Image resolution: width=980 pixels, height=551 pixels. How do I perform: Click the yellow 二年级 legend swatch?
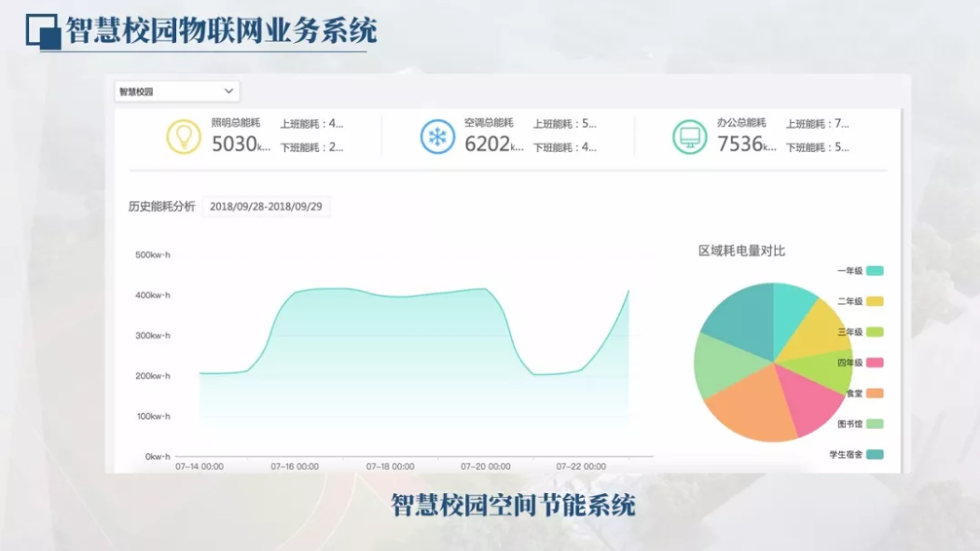tap(875, 301)
